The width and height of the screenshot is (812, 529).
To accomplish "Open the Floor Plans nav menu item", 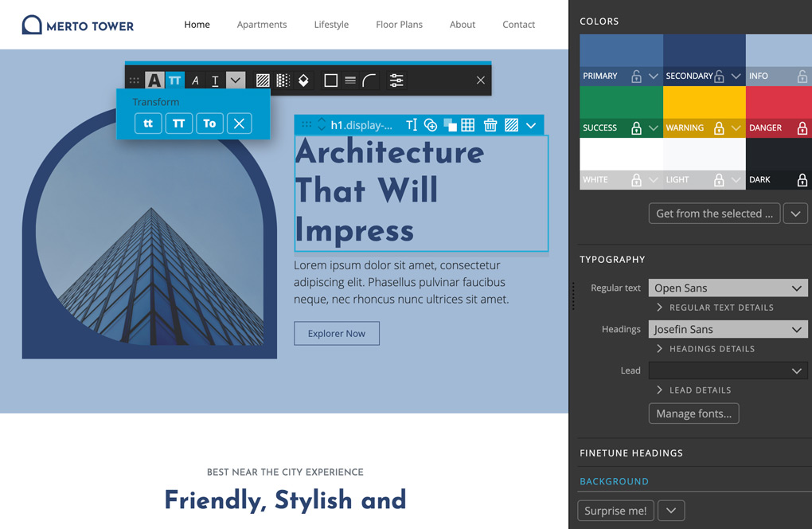I will coord(399,25).
